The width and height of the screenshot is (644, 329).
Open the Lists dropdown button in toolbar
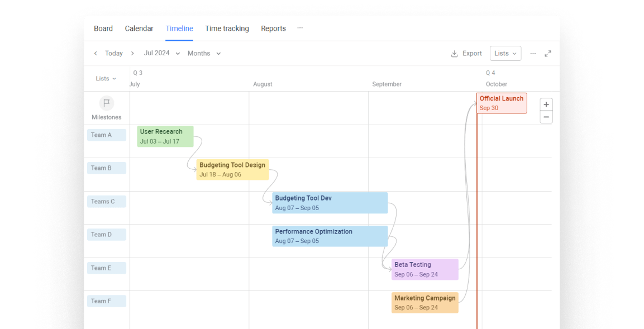click(x=505, y=54)
